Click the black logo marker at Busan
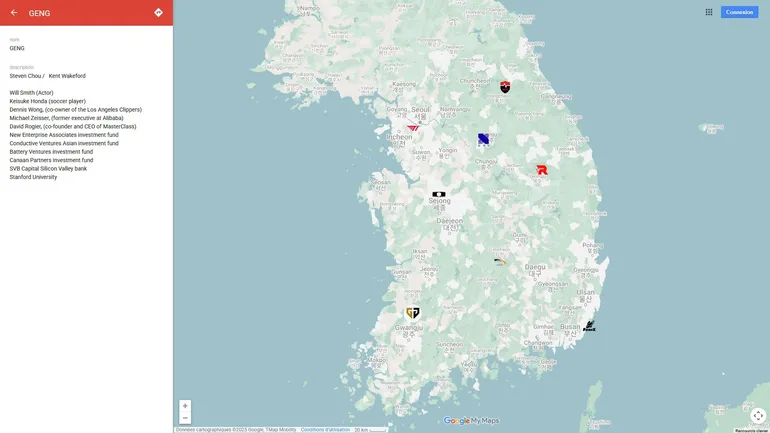The image size is (770, 433). (589, 326)
